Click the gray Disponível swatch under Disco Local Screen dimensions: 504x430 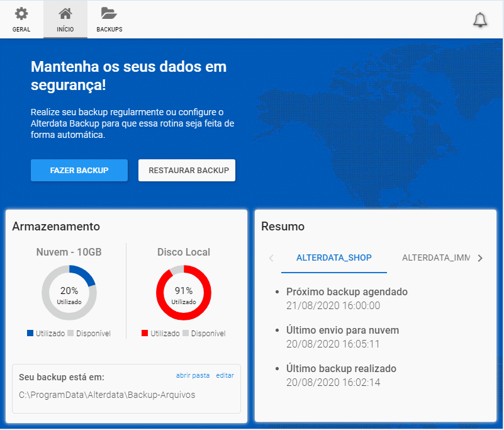pyautogui.click(x=186, y=333)
